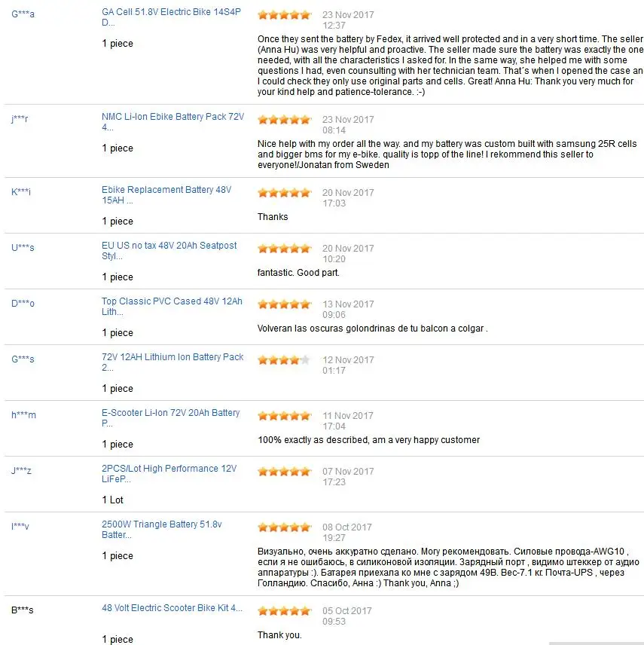Open the NMC Li-Ion Ebike Battery Pack 72V link
Screen dimensions: 644x645
(172, 122)
